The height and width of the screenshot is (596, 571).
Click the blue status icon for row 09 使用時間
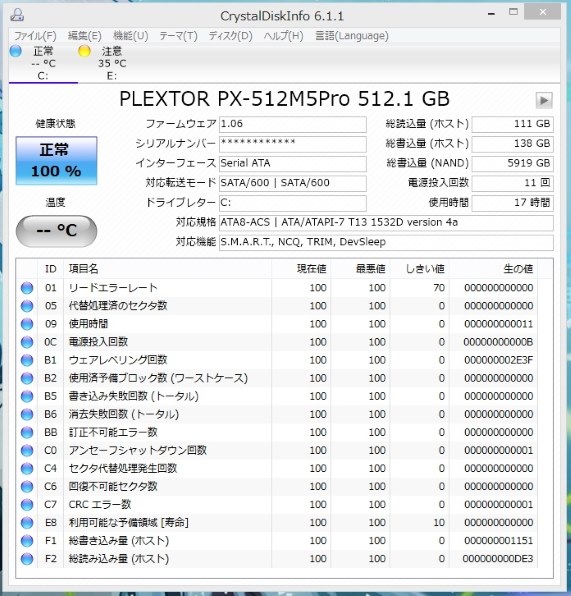click(27, 324)
